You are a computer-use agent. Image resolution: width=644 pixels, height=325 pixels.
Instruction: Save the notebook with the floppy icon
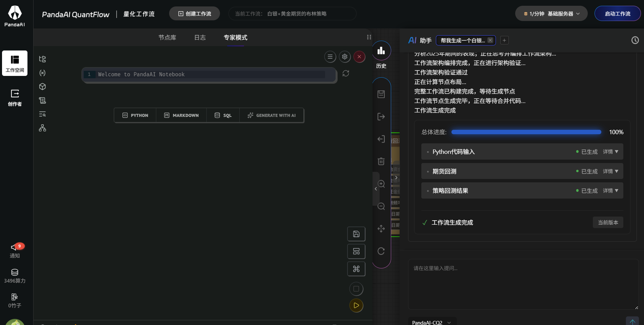pyautogui.click(x=356, y=234)
